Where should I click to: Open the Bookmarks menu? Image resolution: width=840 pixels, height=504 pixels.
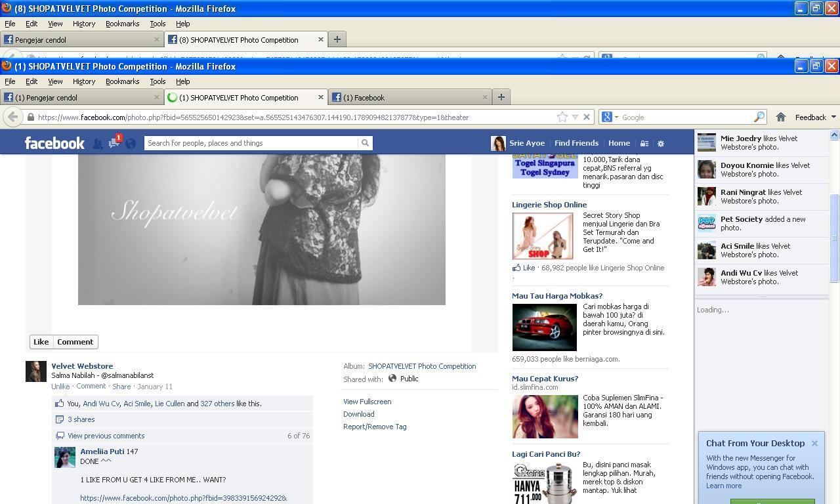122,81
